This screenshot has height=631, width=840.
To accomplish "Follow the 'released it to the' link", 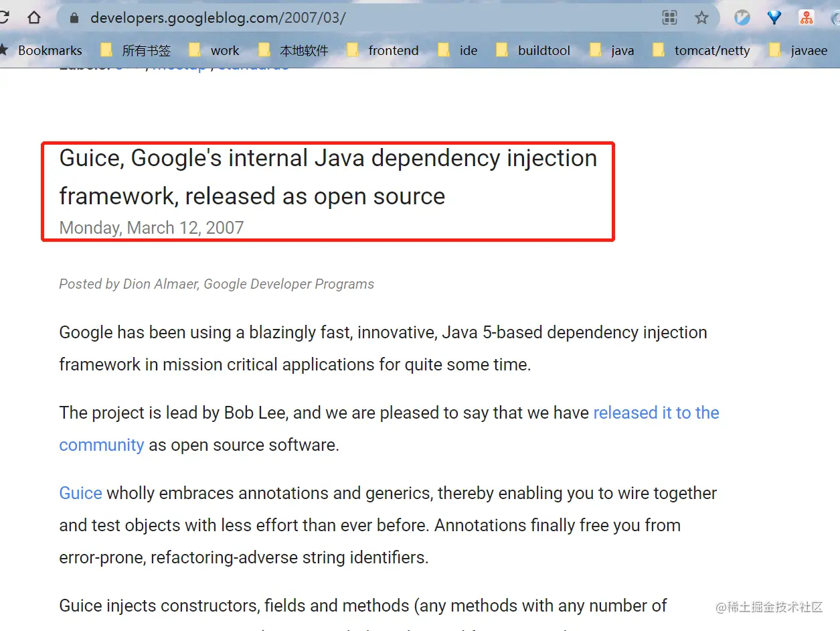I will [x=656, y=413].
